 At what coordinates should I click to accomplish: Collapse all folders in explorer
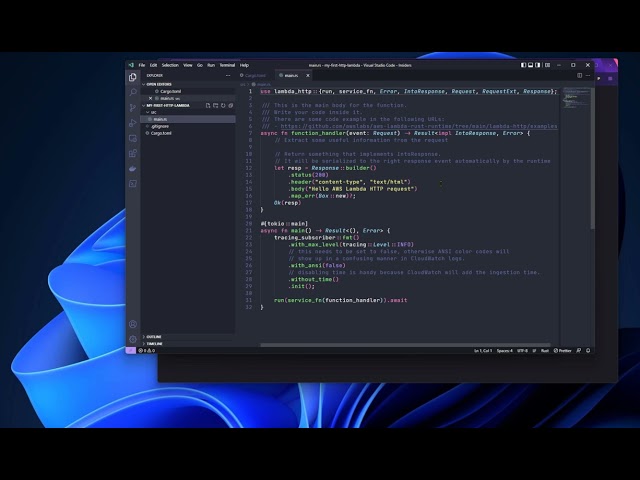coord(231,106)
